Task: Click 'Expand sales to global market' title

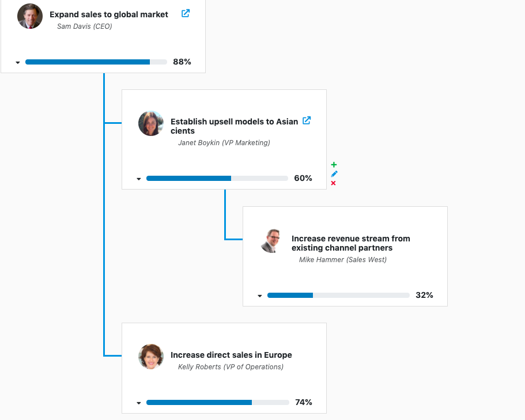Action: 109,14
